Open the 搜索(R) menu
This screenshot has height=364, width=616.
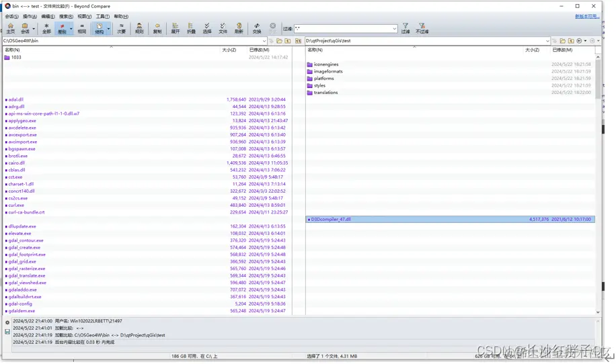[x=66, y=17]
